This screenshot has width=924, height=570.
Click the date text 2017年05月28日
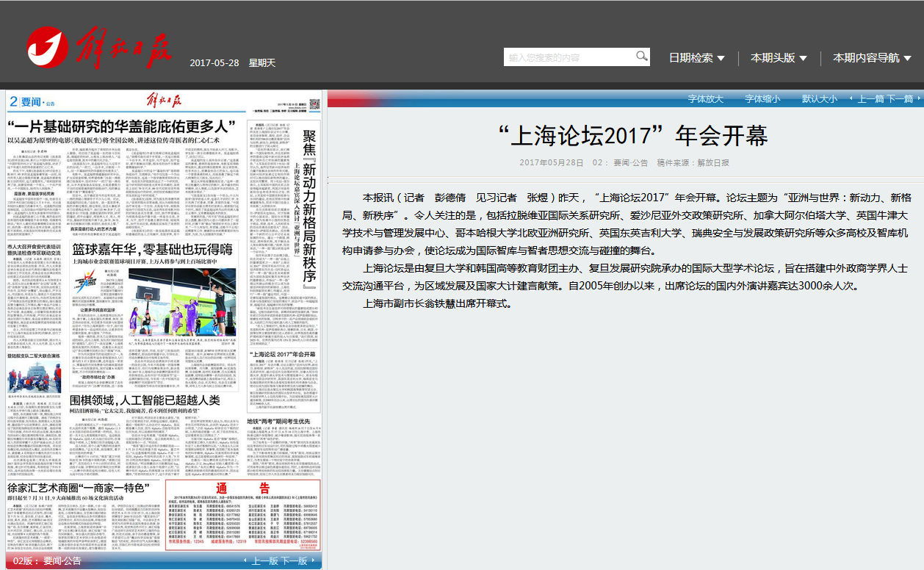pos(552,163)
